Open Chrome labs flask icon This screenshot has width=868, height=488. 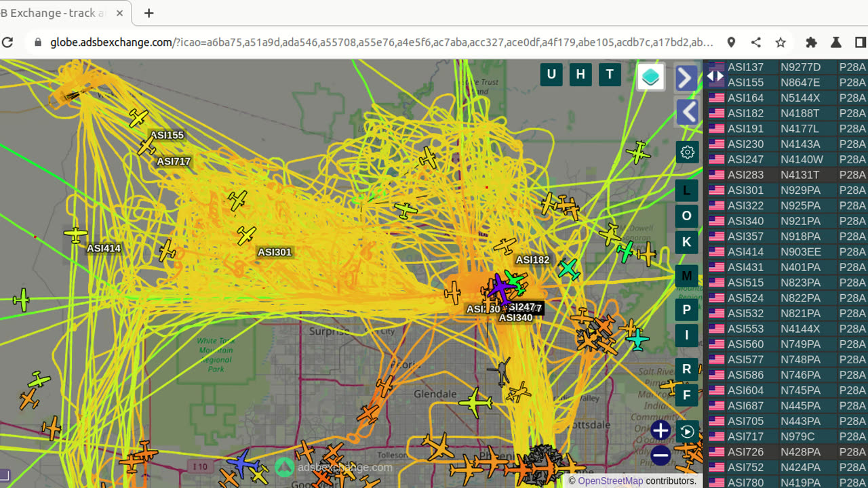coord(836,42)
